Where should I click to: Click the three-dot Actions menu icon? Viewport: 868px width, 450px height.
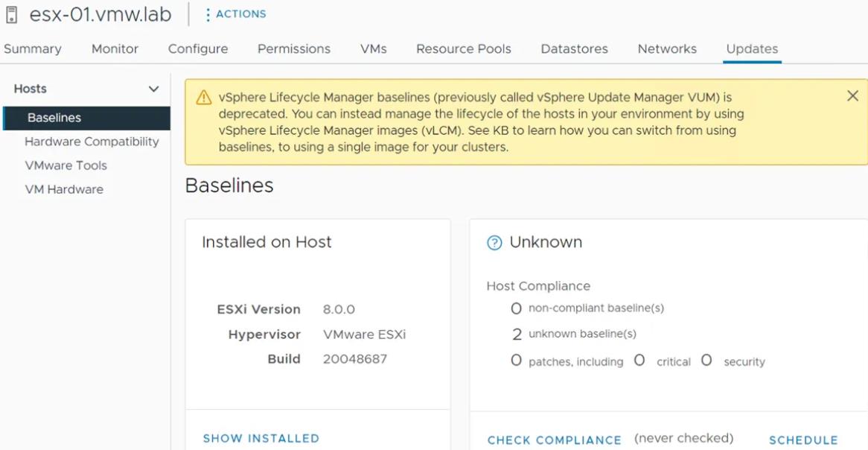click(x=208, y=14)
